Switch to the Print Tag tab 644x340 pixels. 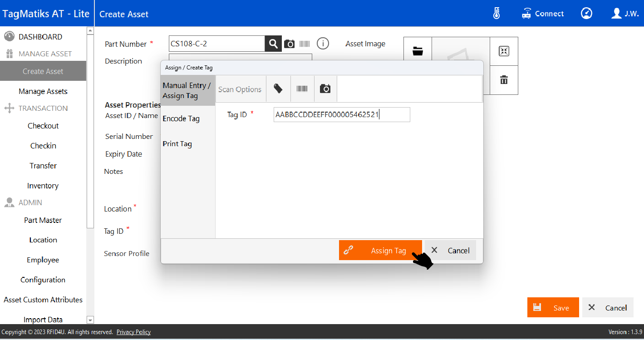tap(177, 144)
